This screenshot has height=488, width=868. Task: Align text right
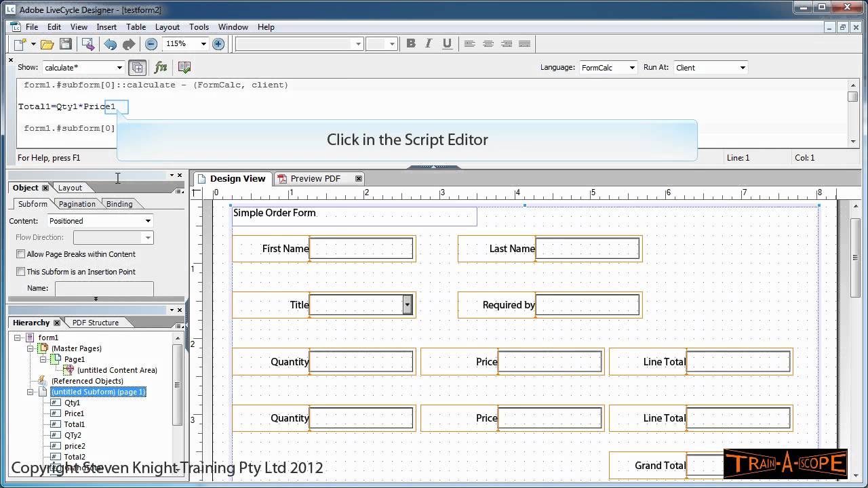[506, 43]
